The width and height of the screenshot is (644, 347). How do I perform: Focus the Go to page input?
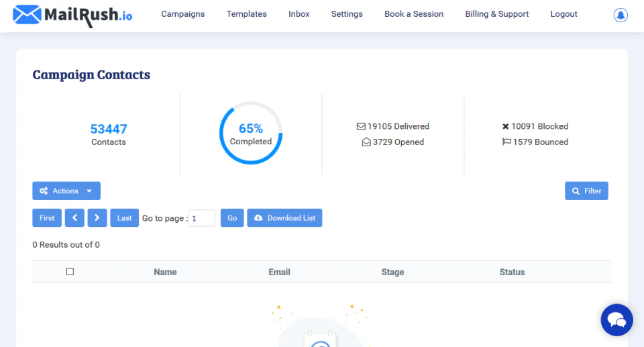tap(201, 218)
